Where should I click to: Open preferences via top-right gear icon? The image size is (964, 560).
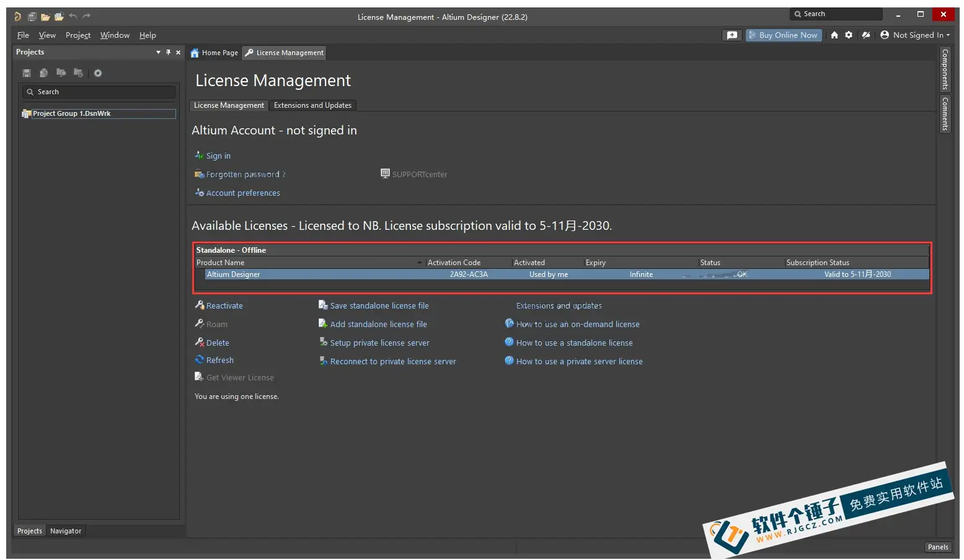click(849, 35)
